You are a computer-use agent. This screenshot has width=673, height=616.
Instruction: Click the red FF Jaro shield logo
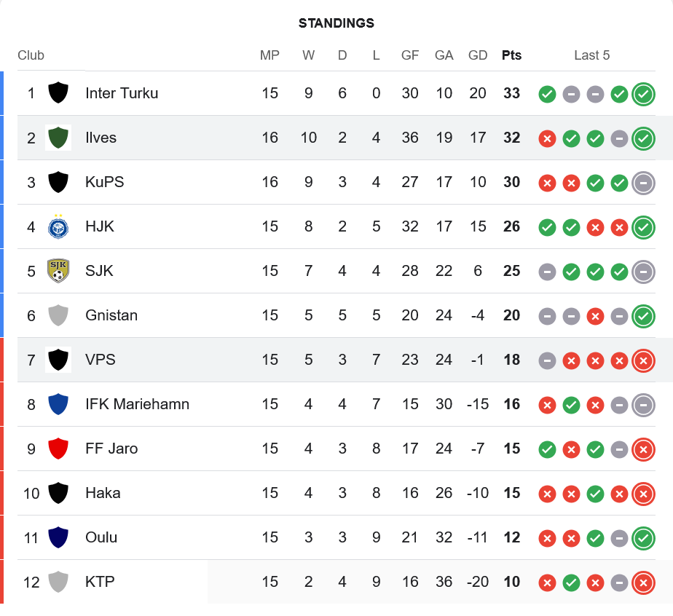[58, 449]
